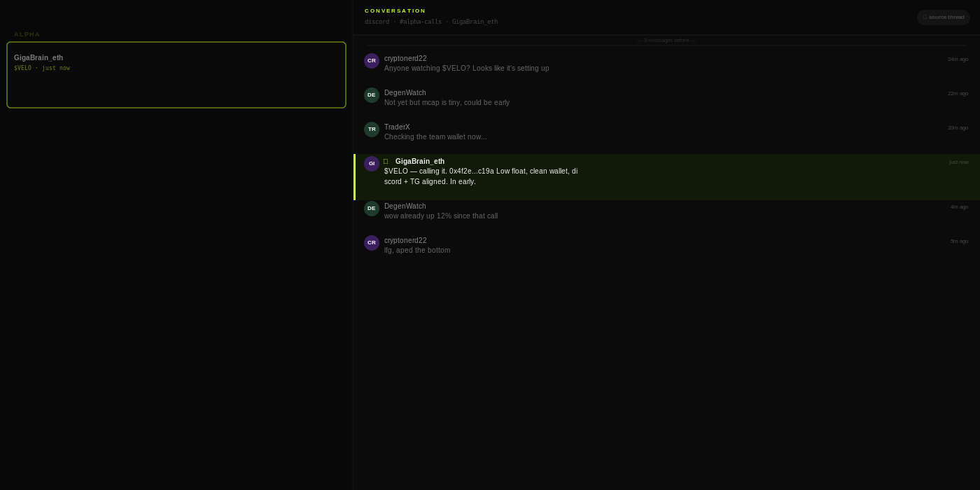Expand the 3 messages before divider

(666, 41)
